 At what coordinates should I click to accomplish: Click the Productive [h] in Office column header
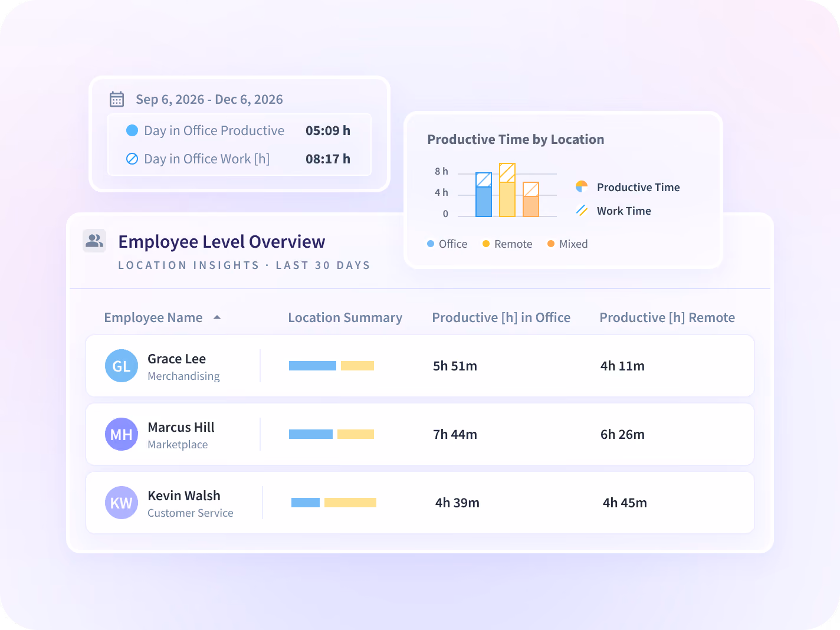tap(501, 317)
